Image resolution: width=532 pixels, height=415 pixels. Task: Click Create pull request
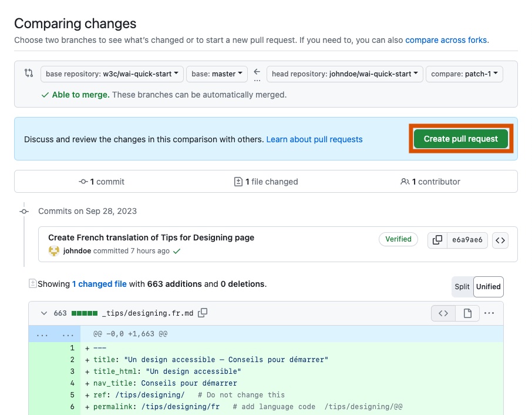click(460, 139)
